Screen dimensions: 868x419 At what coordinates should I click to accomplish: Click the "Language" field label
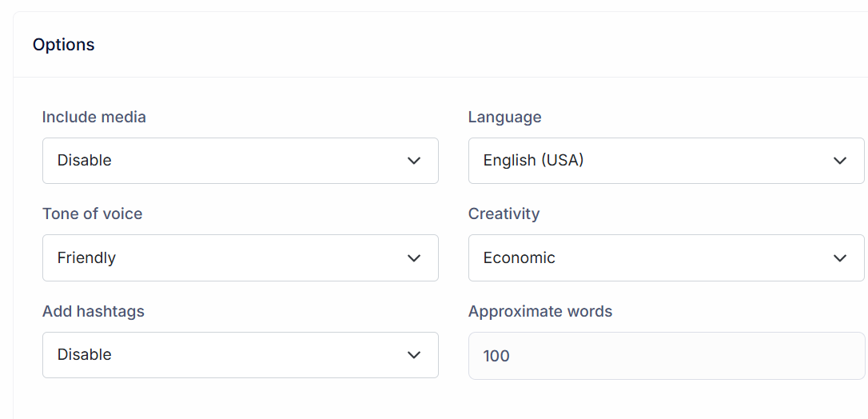[504, 118]
